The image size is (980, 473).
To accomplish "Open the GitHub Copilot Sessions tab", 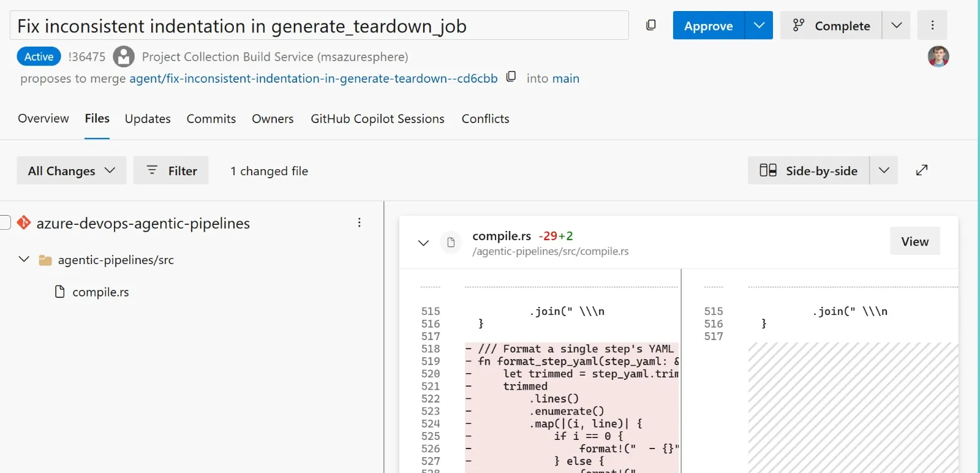I will [x=377, y=119].
